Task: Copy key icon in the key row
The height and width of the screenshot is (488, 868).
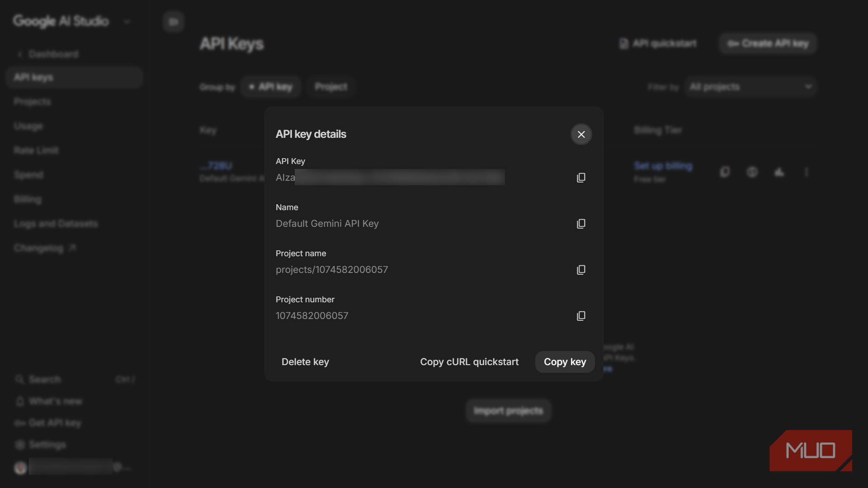Action: pos(725,172)
